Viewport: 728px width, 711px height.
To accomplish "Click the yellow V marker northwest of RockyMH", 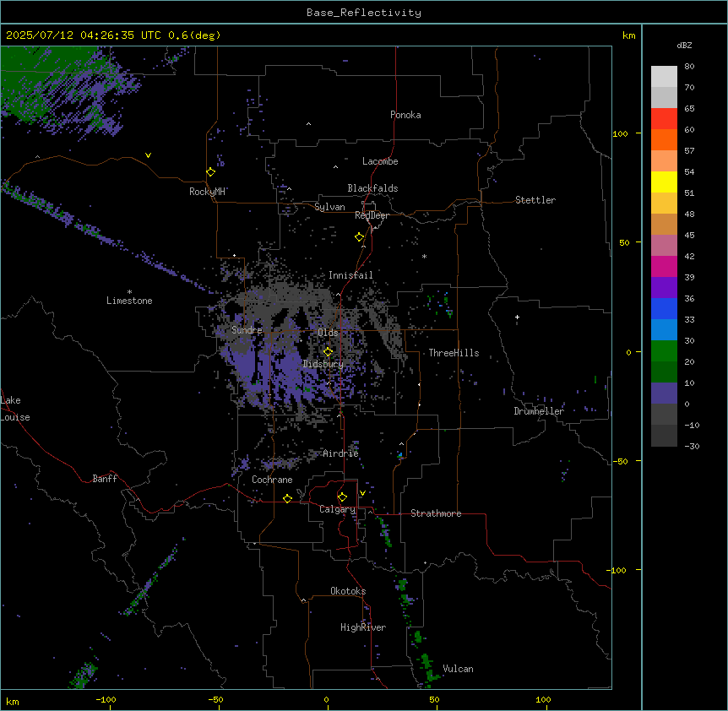I will click(148, 155).
